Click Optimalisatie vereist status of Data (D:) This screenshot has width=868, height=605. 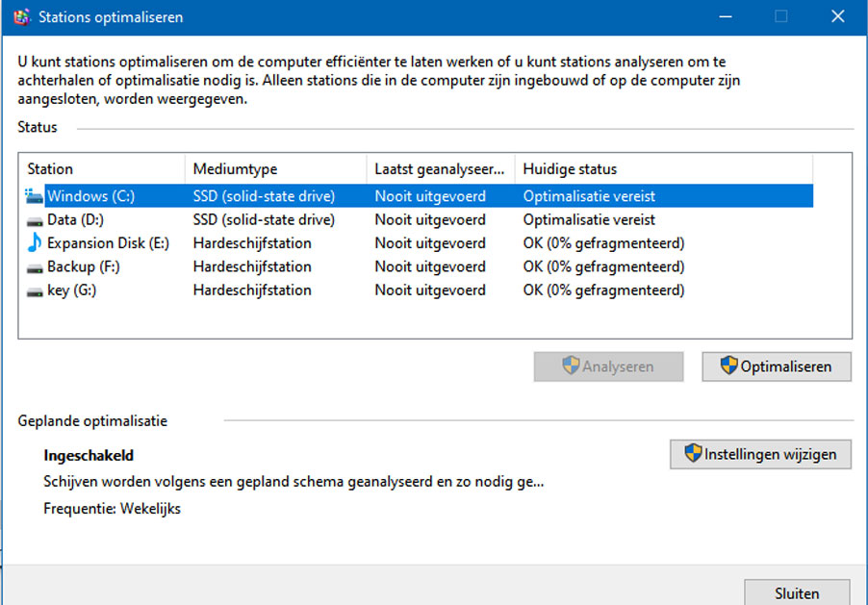pyautogui.click(x=589, y=219)
